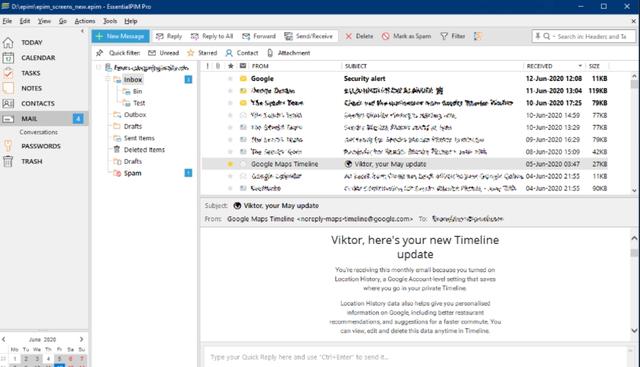The width and height of the screenshot is (640, 367).
Task: Collapse the navigation pane arrow
Action: [x=82, y=31]
